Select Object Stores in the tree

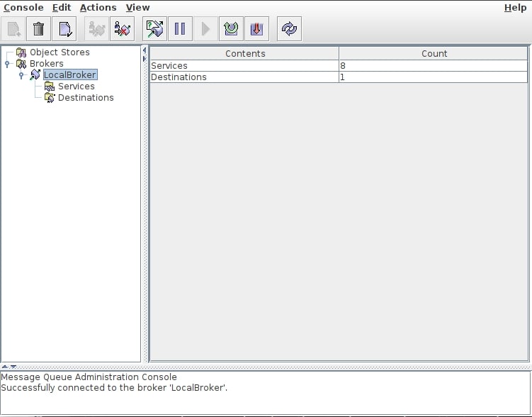click(x=60, y=52)
